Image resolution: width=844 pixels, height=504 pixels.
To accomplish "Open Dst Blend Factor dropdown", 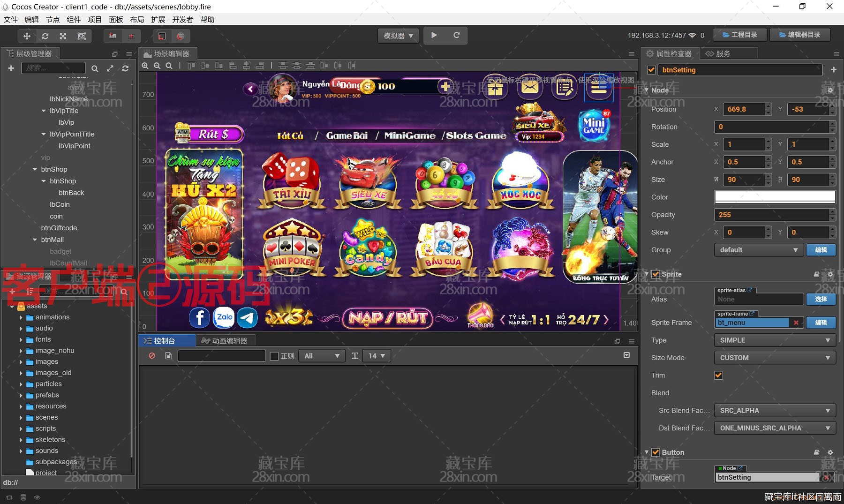I will [775, 428].
